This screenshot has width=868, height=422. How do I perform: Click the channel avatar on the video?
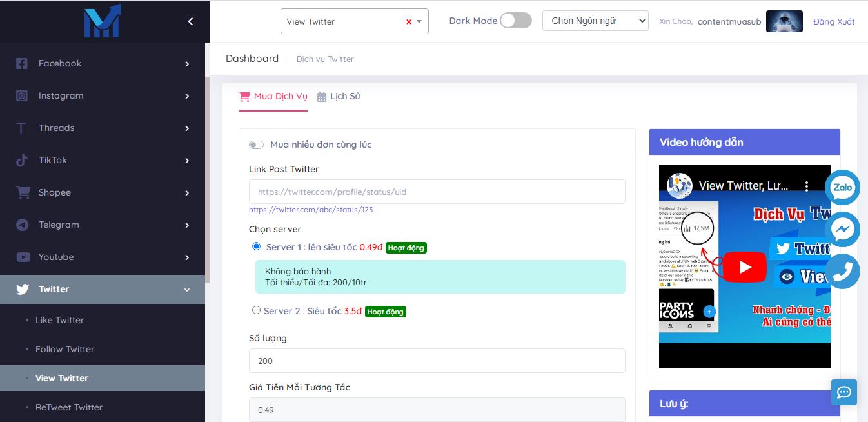(x=679, y=185)
